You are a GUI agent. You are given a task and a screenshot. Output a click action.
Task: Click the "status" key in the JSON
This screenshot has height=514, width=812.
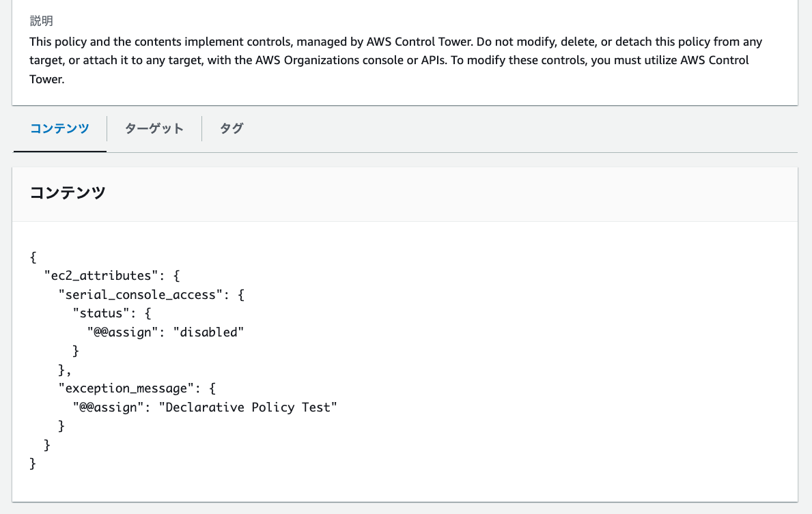(x=103, y=313)
